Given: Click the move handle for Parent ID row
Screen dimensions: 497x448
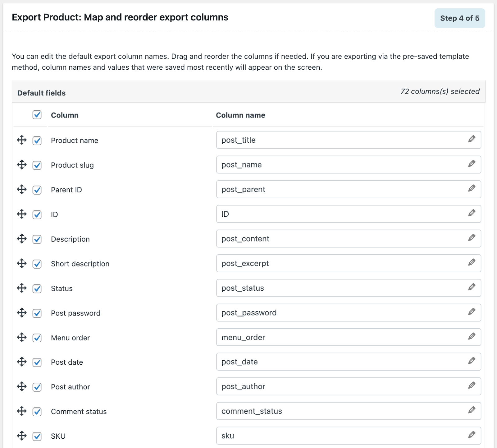Looking at the screenshot, I should tap(22, 189).
